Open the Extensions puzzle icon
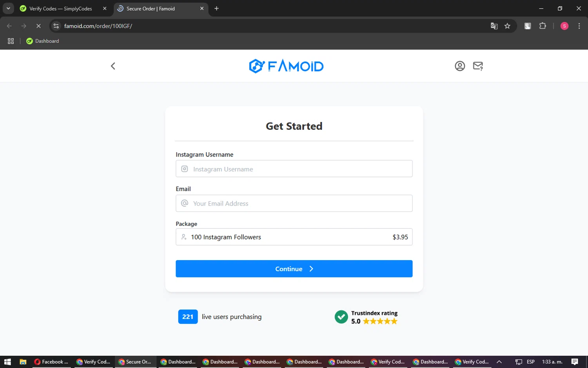588x368 pixels. (x=543, y=26)
